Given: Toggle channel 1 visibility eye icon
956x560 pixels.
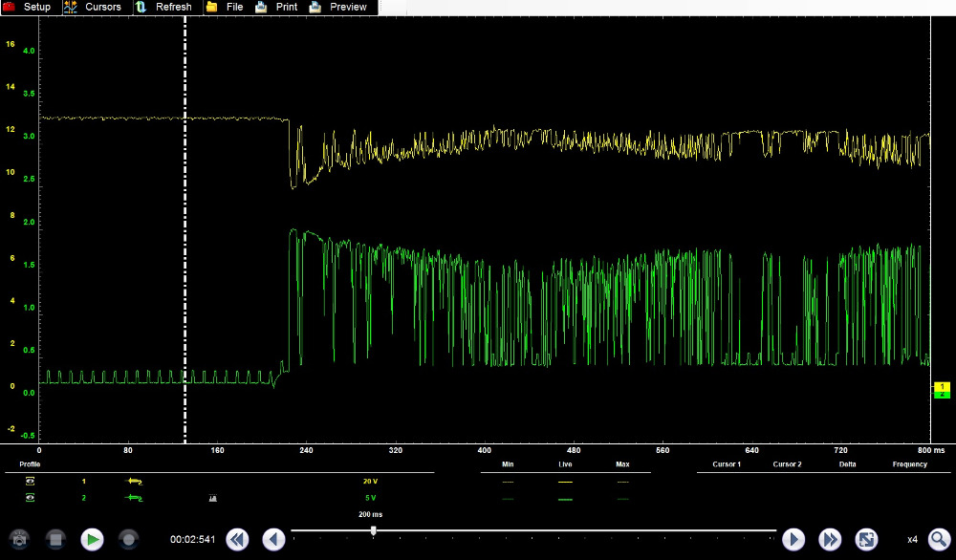Looking at the screenshot, I should (30, 482).
